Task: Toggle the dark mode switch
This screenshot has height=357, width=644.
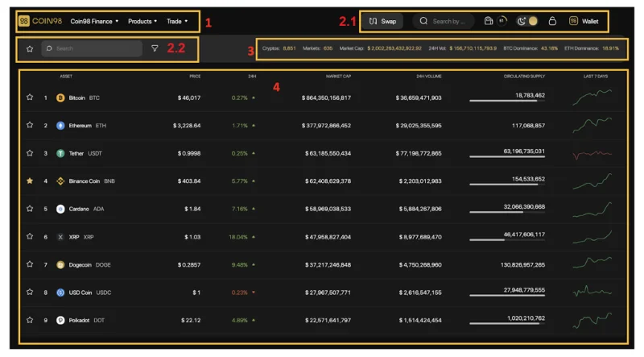Action: click(527, 21)
